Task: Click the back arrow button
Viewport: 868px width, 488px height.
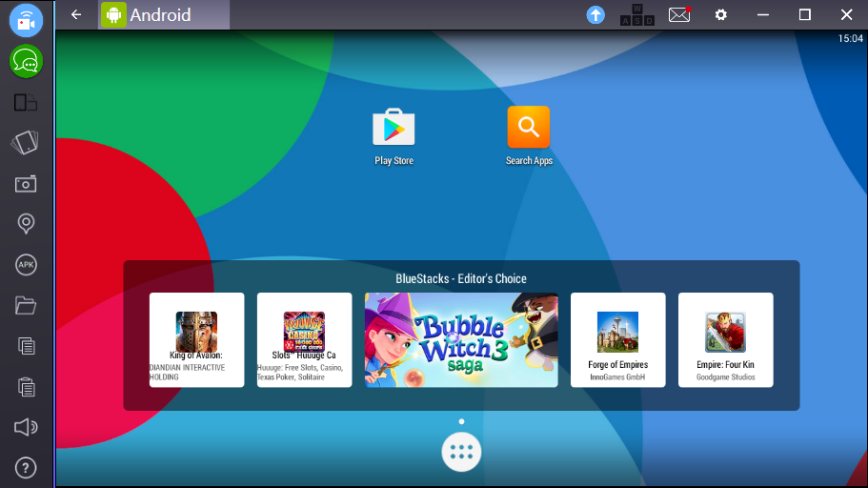Action: (76, 14)
